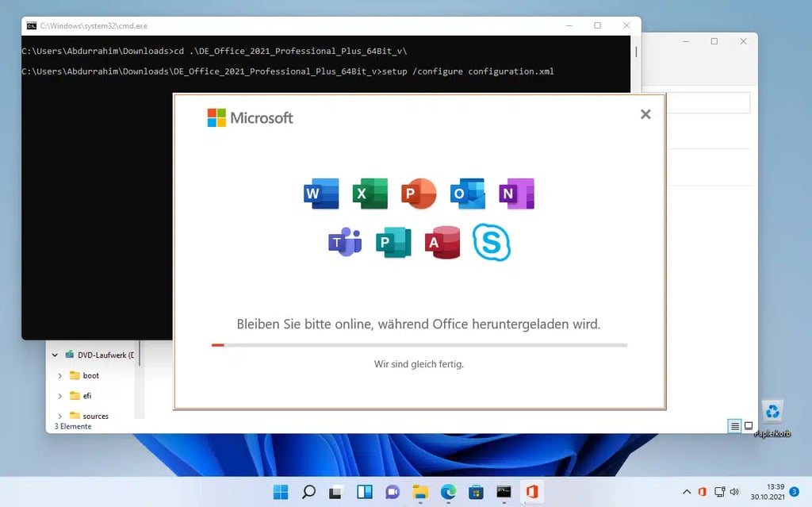Switch Explorer to details view

pyautogui.click(x=734, y=426)
